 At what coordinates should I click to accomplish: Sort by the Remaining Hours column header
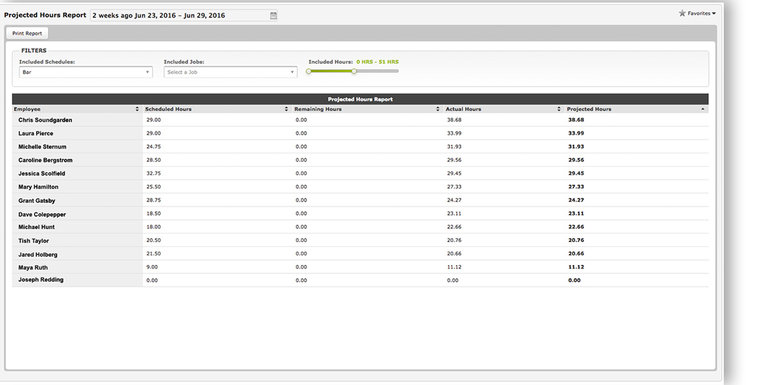366,109
